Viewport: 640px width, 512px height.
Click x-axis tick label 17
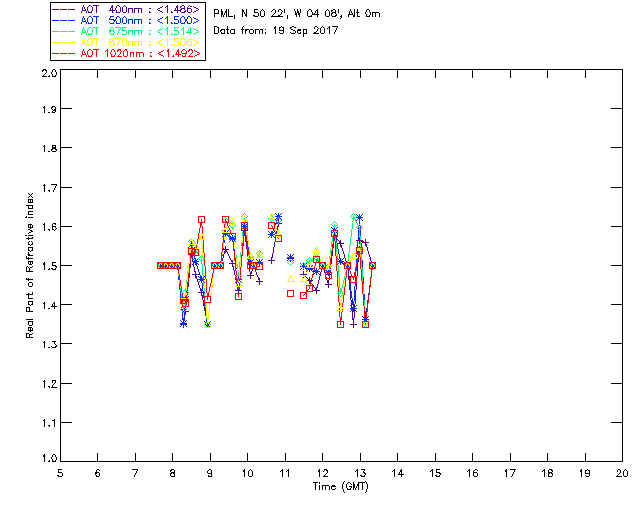tap(510, 473)
